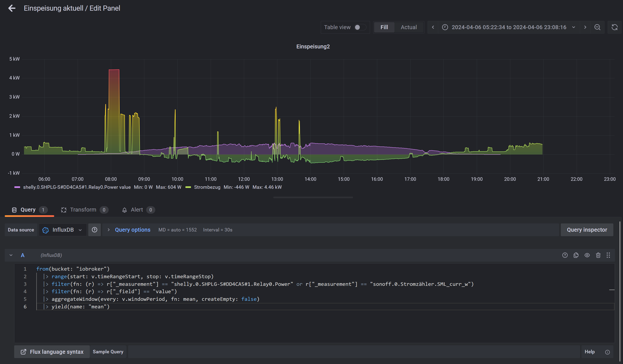This screenshot has width=623, height=364.
Task: Open the data source help icon
Action: click(x=94, y=230)
